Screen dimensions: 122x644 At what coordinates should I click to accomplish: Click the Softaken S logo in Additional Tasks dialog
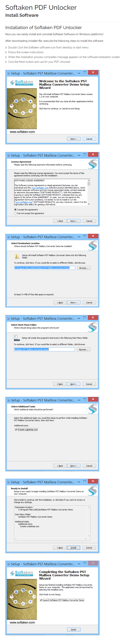coord(93,409)
